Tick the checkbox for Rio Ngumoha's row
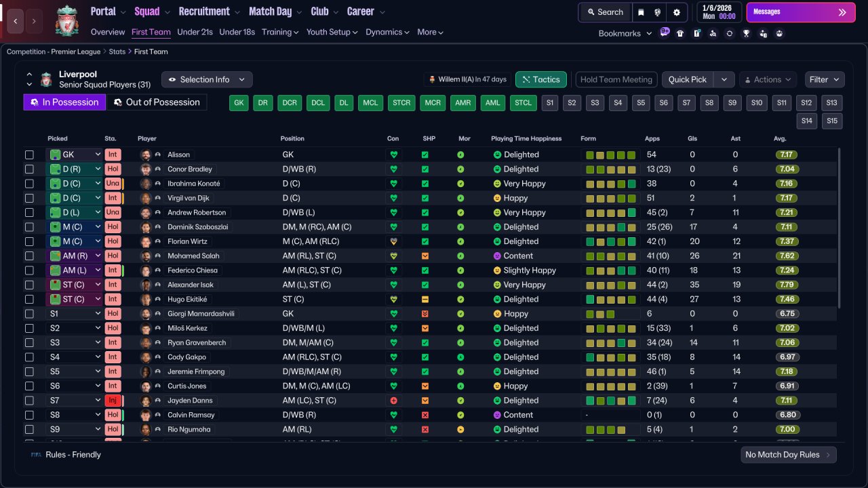 click(29, 430)
